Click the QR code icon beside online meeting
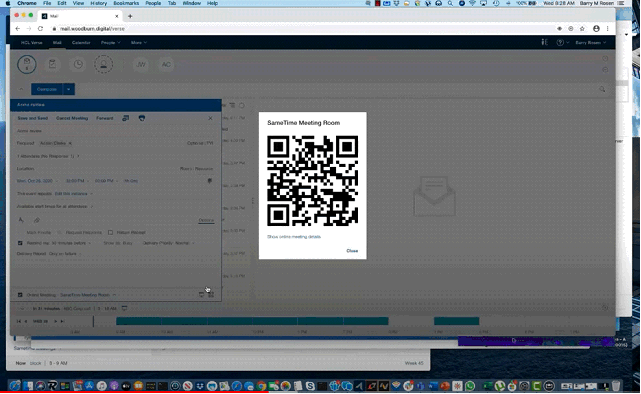This screenshot has height=394, width=641. point(211,295)
